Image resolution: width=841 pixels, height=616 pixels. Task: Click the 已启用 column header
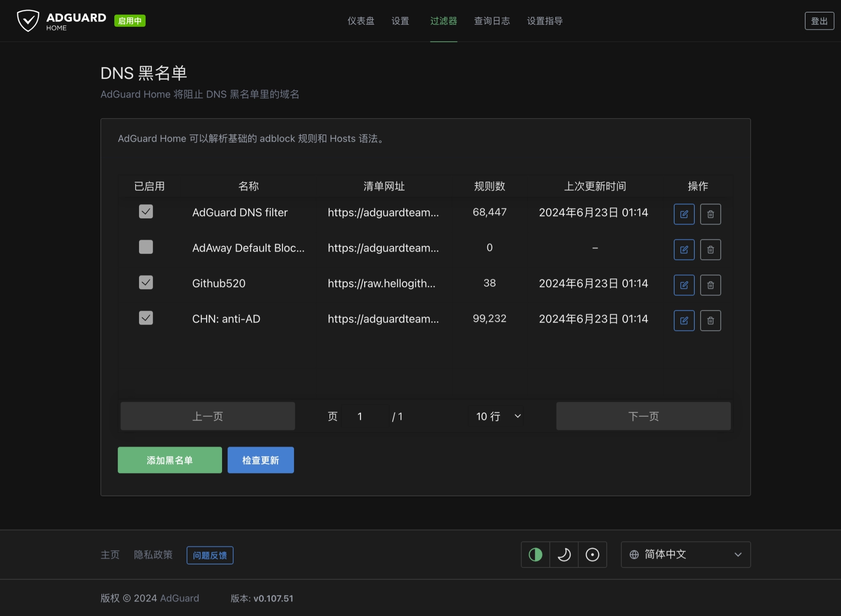coord(149,186)
